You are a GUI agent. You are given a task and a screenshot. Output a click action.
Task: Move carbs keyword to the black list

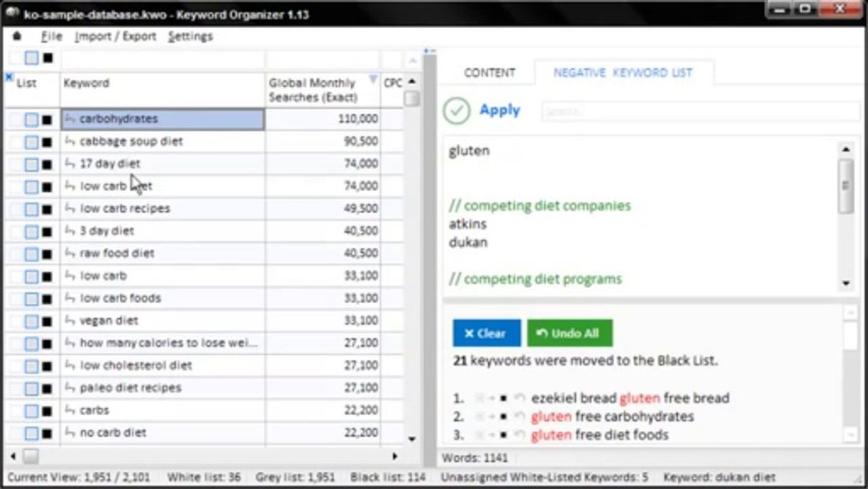[x=48, y=411]
